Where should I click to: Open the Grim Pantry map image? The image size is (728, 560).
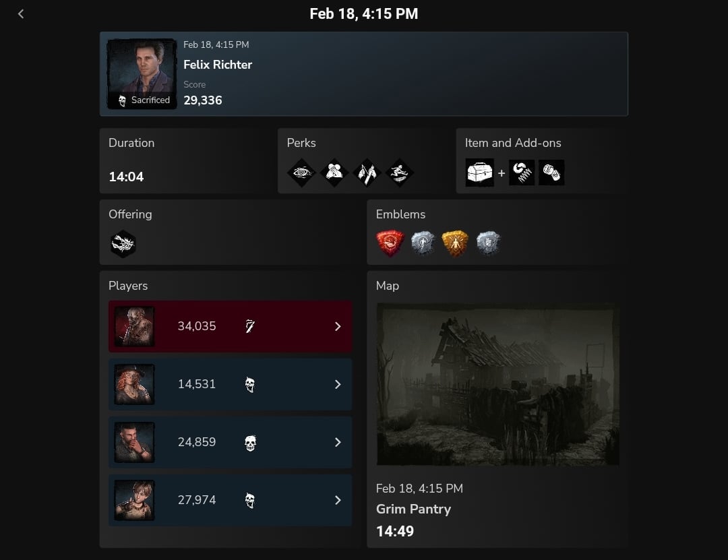(497, 385)
